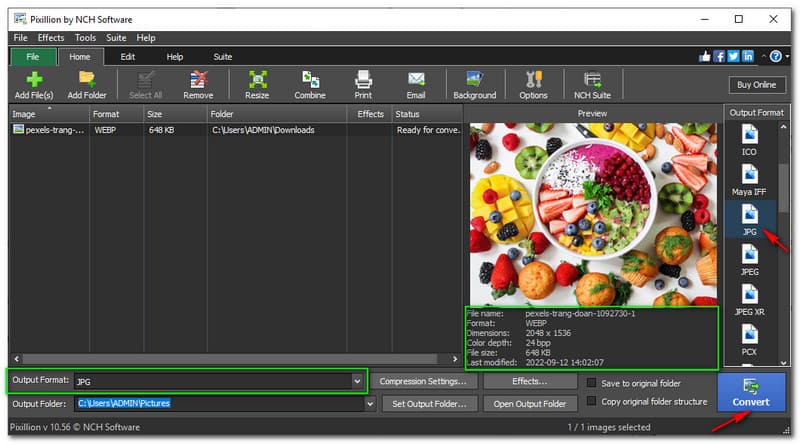Expand the Output Format dropdown
This screenshot has height=444, width=800.
click(357, 381)
